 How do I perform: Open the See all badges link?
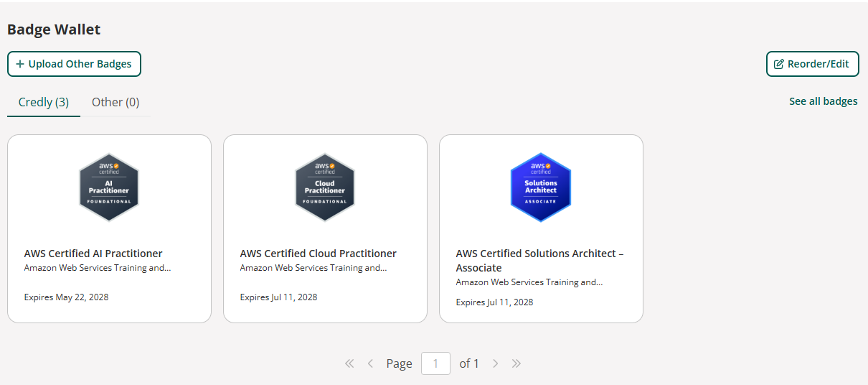pos(824,101)
